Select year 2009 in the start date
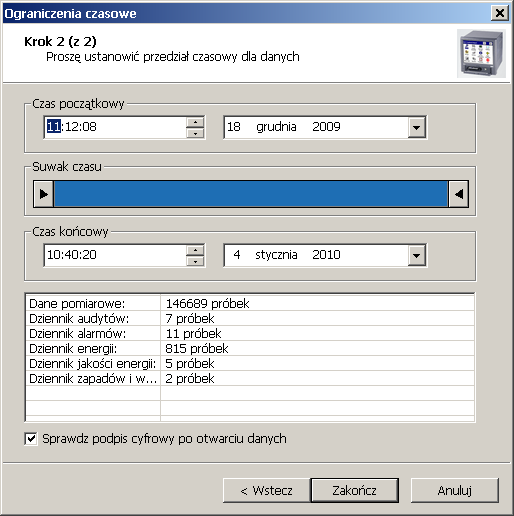 click(326, 127)
